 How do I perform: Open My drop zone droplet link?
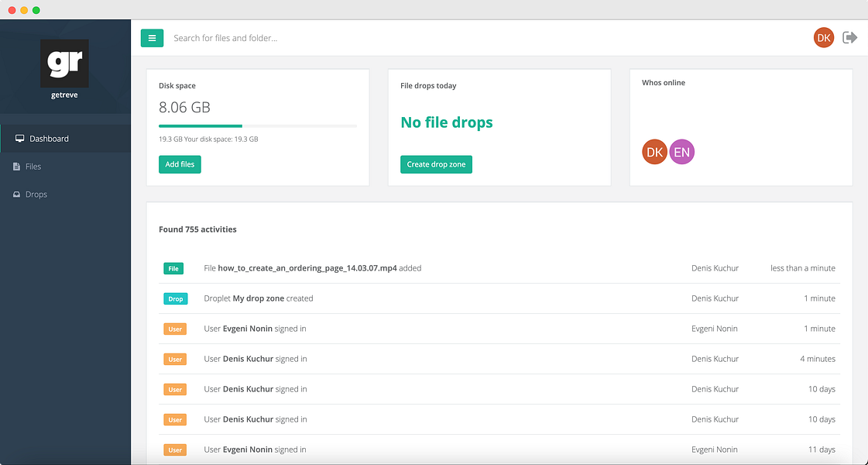coord(259,298)
